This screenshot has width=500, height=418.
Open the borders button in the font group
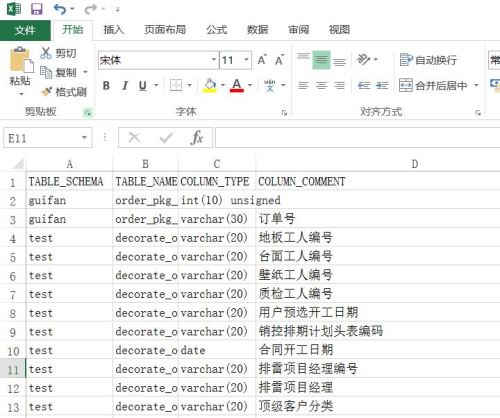click(176, 85)
